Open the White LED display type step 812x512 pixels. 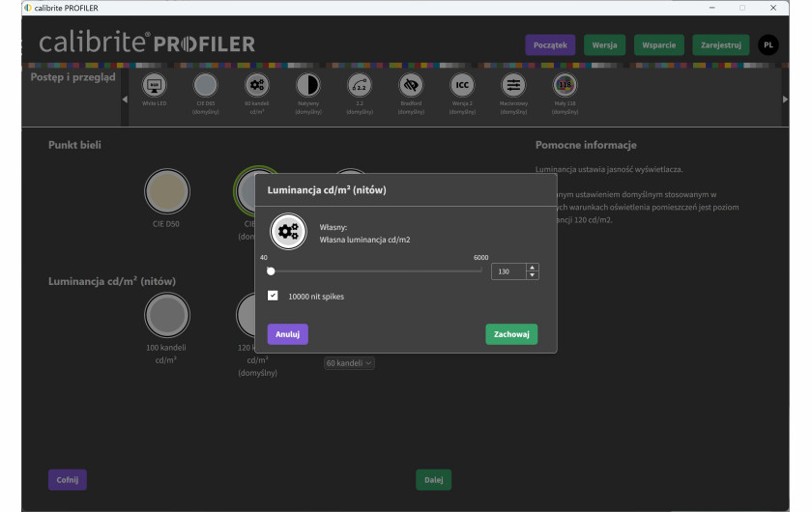(x=155, y=85)
